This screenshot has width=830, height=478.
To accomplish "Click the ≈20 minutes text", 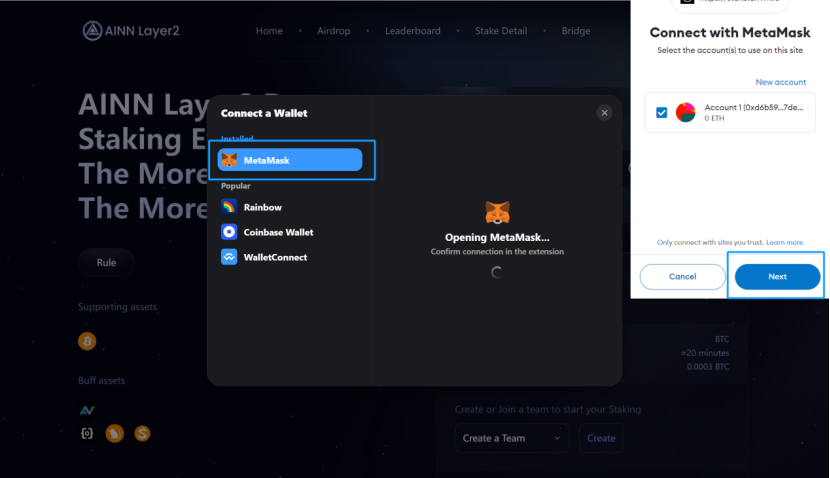I will (x=705, y=353).
